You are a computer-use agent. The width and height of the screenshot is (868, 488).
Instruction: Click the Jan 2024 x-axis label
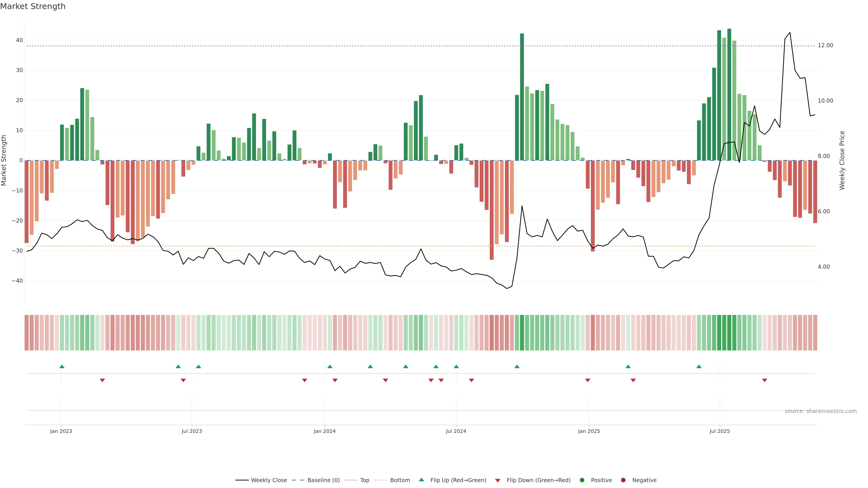click(x=325, y=431)
